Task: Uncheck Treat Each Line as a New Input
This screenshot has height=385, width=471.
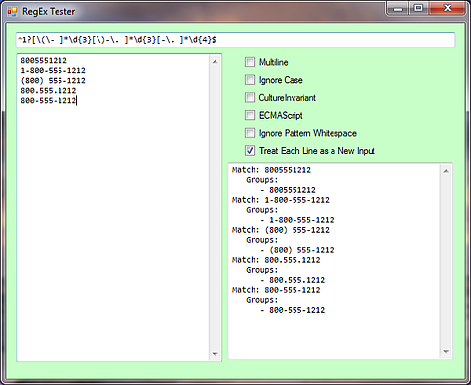Action: (x=250, y=150)
